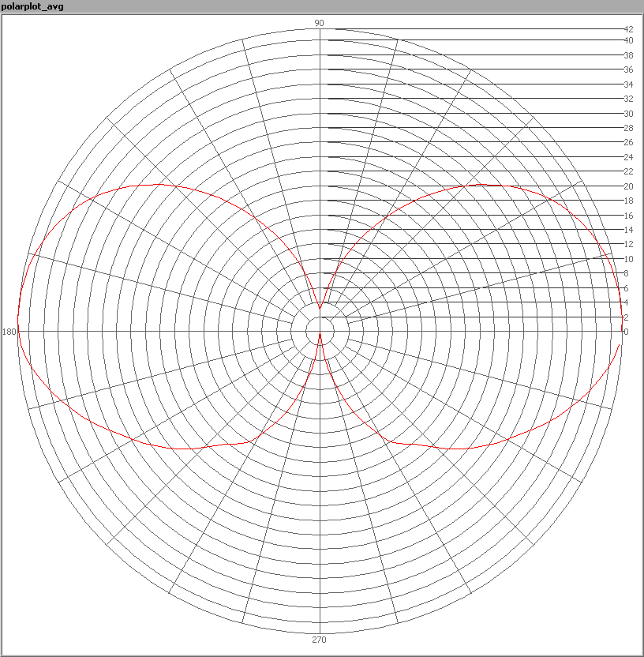Image resolution: width=644 pixels, height=657 pixels.
Task: Click the 26 radial scale label
Action: [x=628, y=142]
